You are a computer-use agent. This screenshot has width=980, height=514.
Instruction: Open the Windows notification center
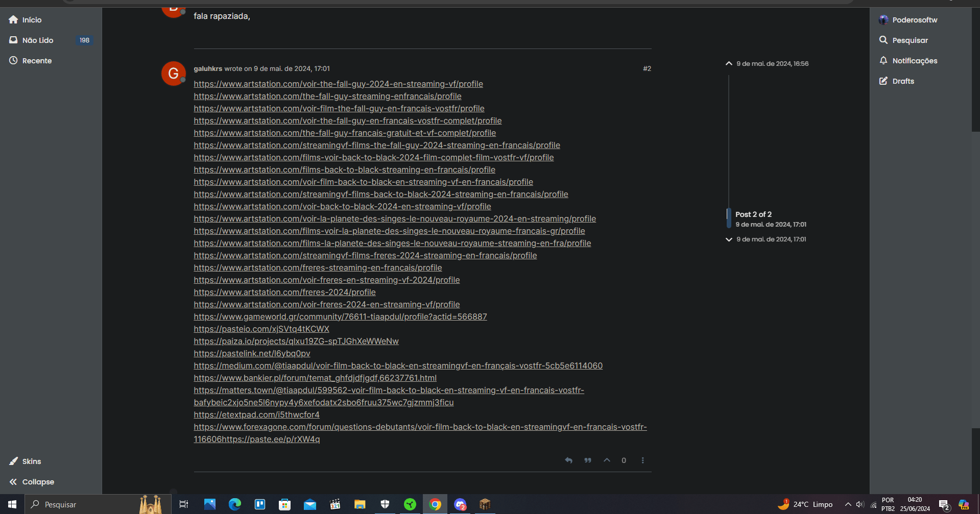944,504
